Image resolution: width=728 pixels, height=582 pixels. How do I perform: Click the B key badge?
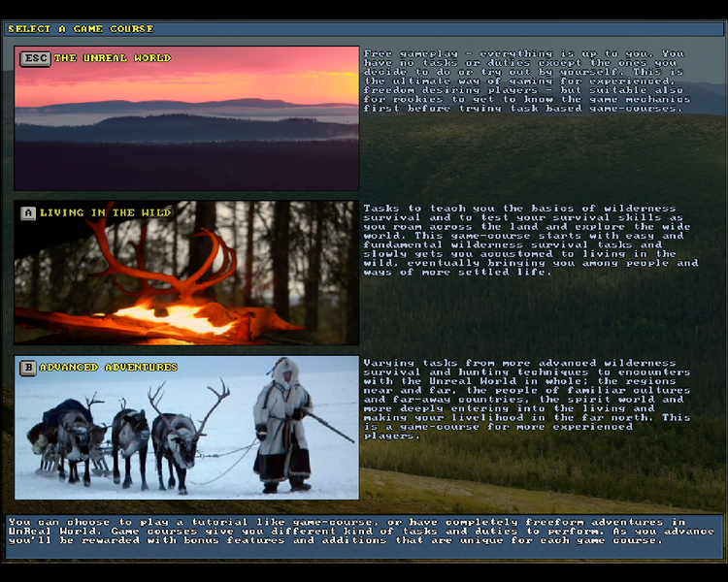(x=28, y=368)
